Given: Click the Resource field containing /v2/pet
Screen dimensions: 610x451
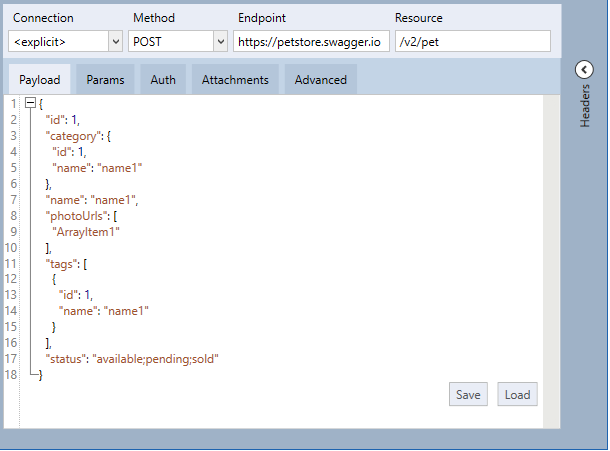Looking at the screenshot, I should [x=472, y=41].
